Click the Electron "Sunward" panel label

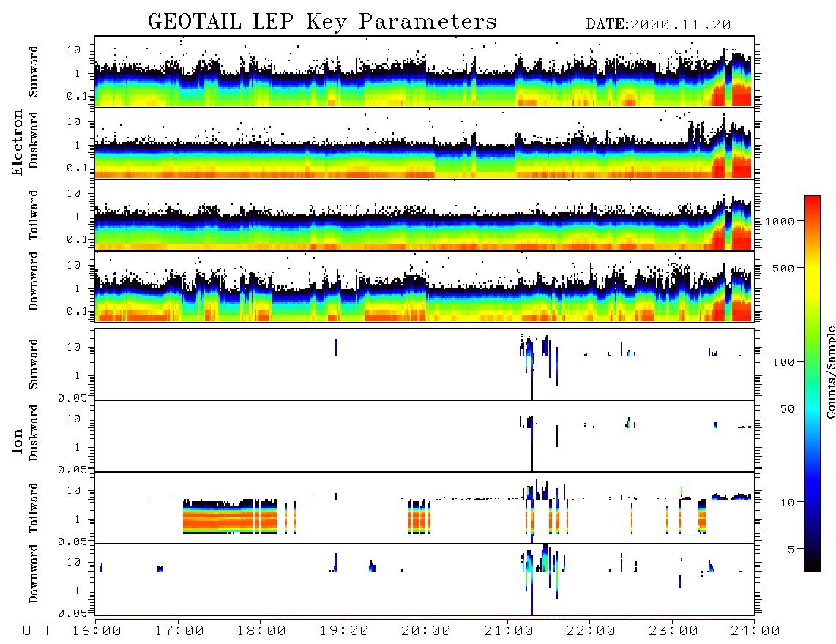[x=34, y=72]
